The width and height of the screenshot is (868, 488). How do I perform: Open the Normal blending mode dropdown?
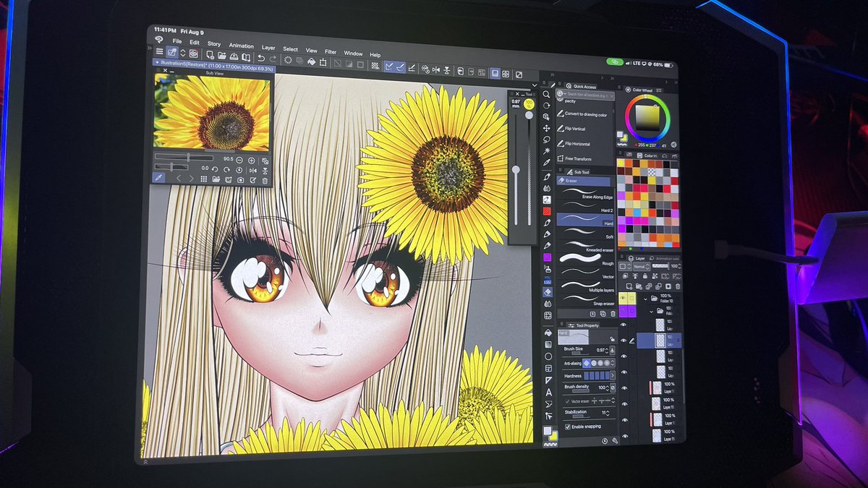pos(642,266)
